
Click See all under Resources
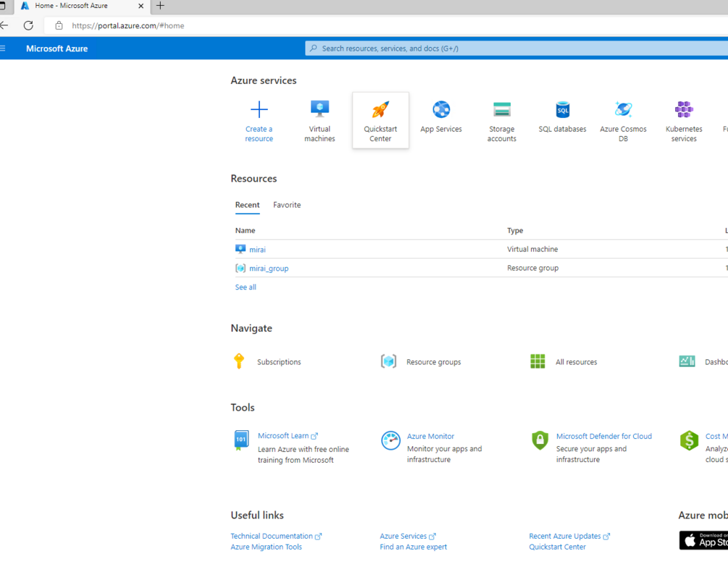[245, 287]
